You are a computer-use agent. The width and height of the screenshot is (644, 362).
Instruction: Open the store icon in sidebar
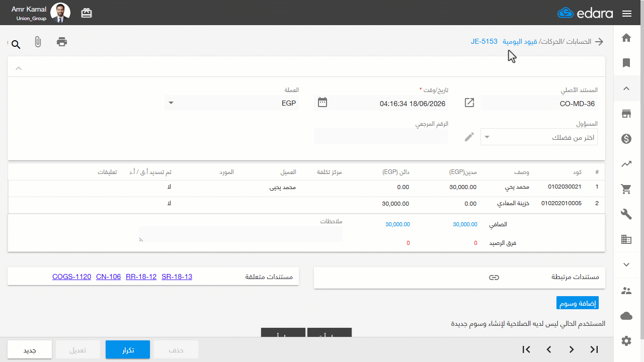626,114
